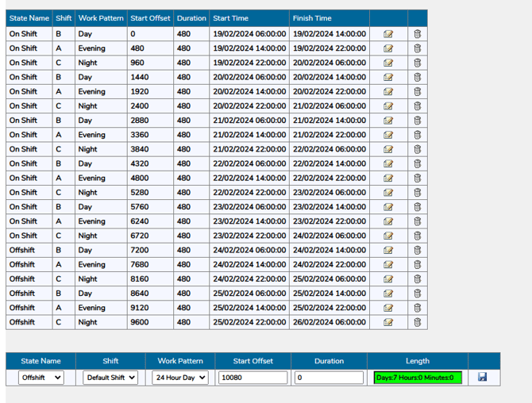Delete the Offshift row with offset 9600
This screenshot has width=532, height=403.
point(418,322)
